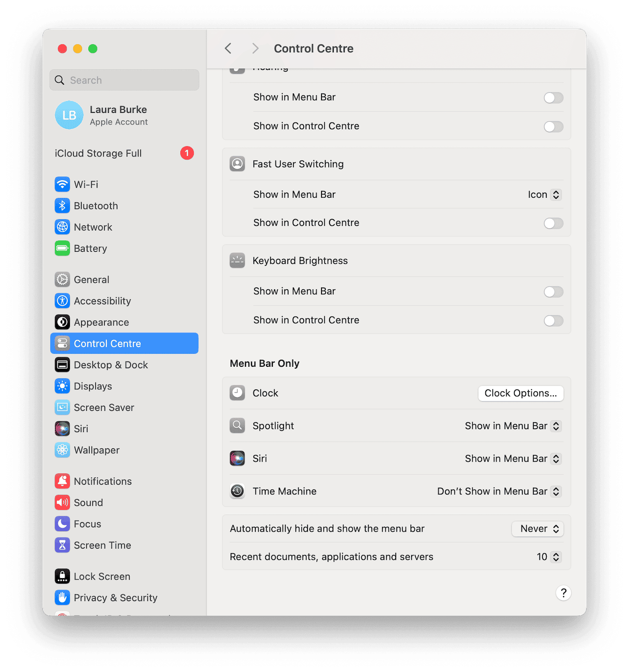Toggle Show in Menu Bar for Keyboard Brightness
This screenshot has width=629, height=672.
(x=553, y=292)
